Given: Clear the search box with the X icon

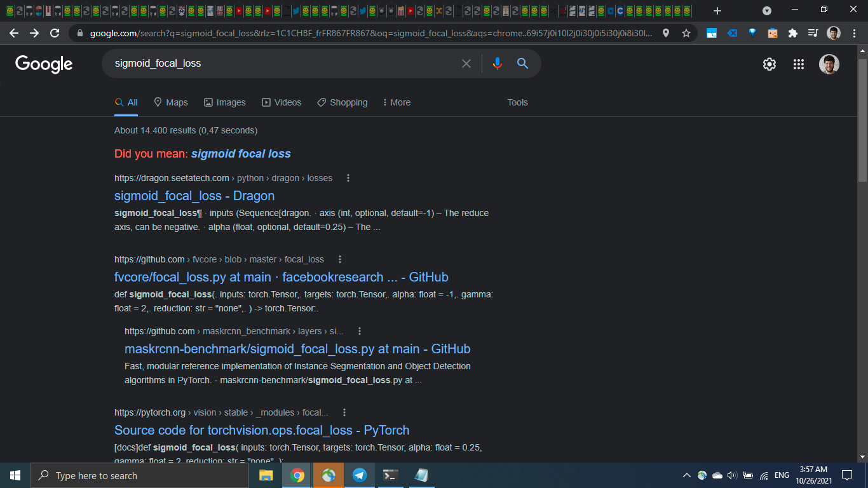Looking at the screenshot, I should point(466,64).
